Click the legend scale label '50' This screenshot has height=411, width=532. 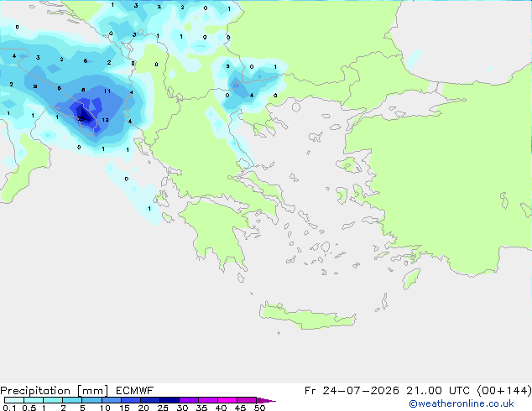259,408
